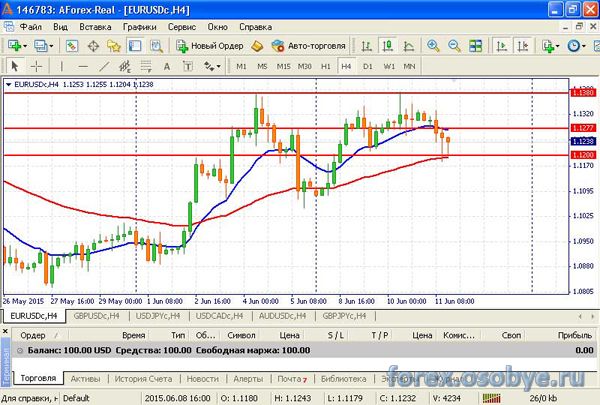Open the Сервис menu
Image resolution: width=600 pixels, height=405 pixels.
click(182, 27)
